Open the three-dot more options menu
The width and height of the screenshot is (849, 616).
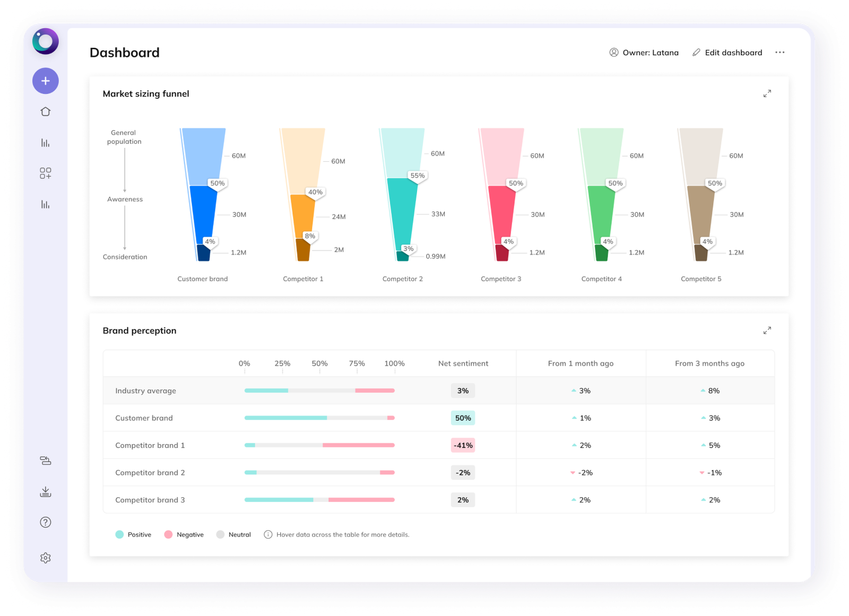pos(779,53)
